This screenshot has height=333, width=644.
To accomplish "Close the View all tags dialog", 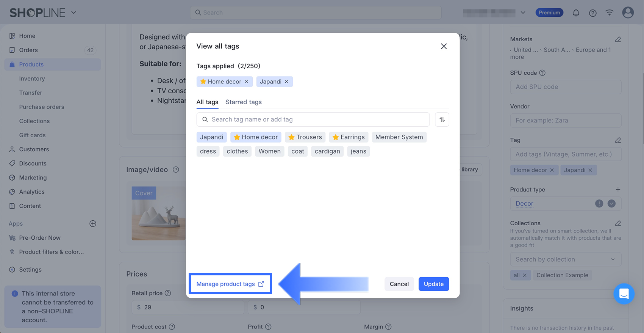I will (x=444, y=46).
